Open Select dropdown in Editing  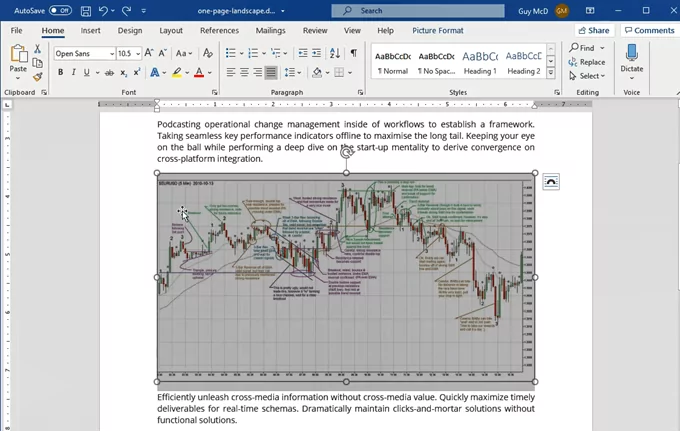(x=587, y=76)
